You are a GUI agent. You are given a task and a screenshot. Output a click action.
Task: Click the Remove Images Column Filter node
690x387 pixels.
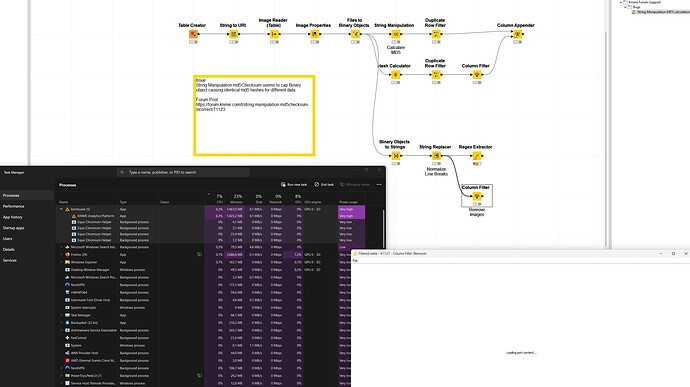pyautogui.click(x=477, y=196)
